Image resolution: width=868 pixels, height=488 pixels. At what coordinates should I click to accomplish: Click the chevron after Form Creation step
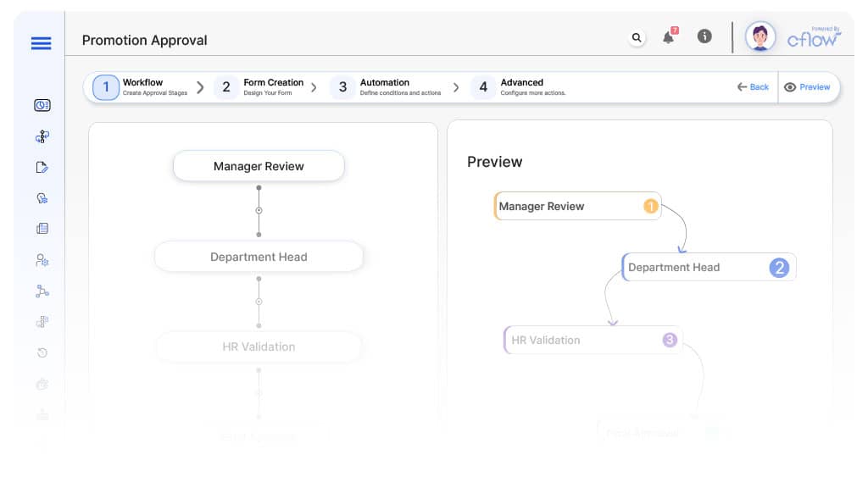pos(314,87)
